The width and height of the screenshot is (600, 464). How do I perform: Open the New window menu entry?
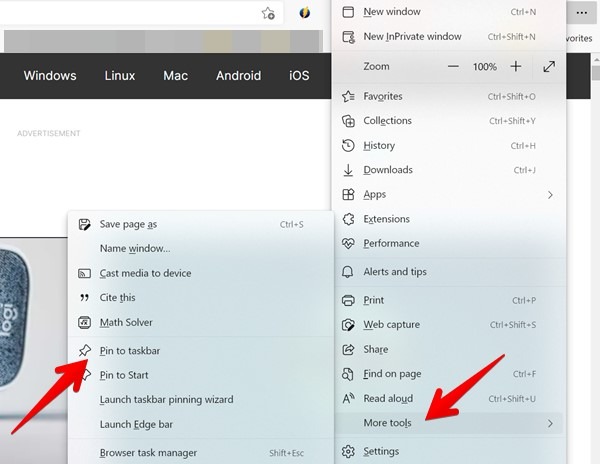coord(448,12)
